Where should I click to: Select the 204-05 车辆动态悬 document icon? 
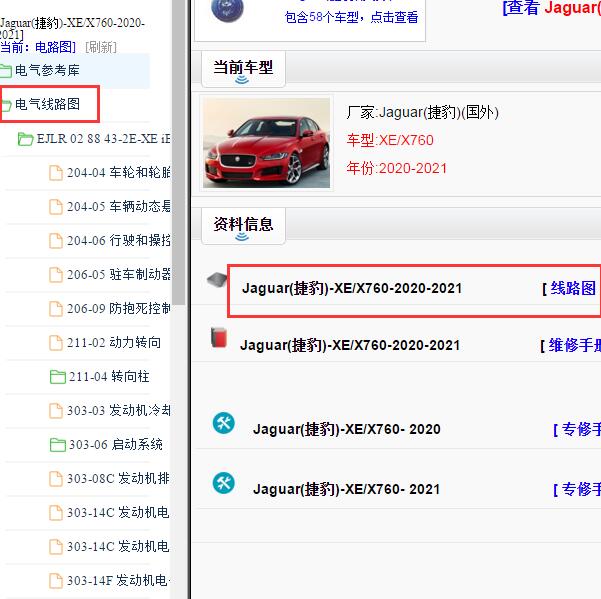click(56, 207)
